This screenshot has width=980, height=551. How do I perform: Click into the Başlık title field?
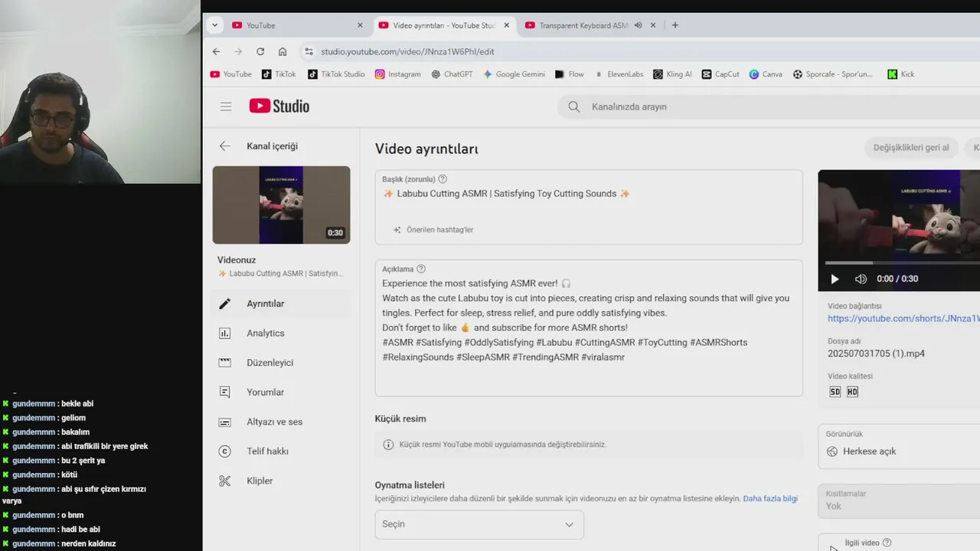589,207
